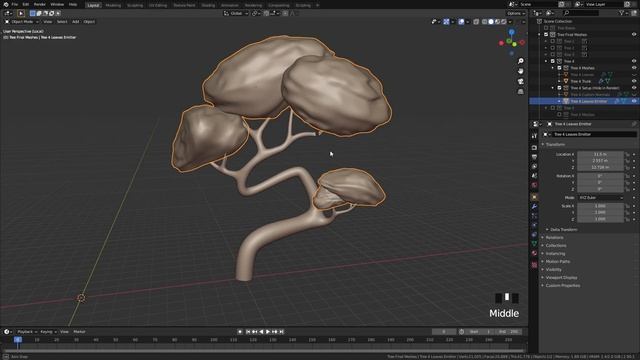Screen dimensions: 640x360
Task: Open the viewport Select menu
Action: (62, 22)
